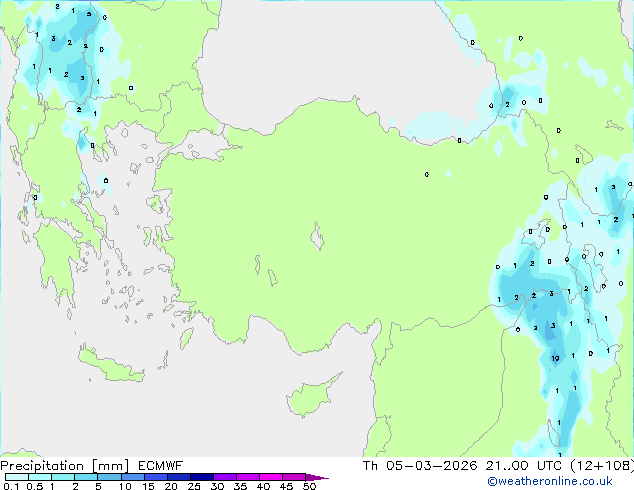Click the 0.5–1 mm legend color box
The width and height of the screenshot is (634, 490).
pos(40,477)
